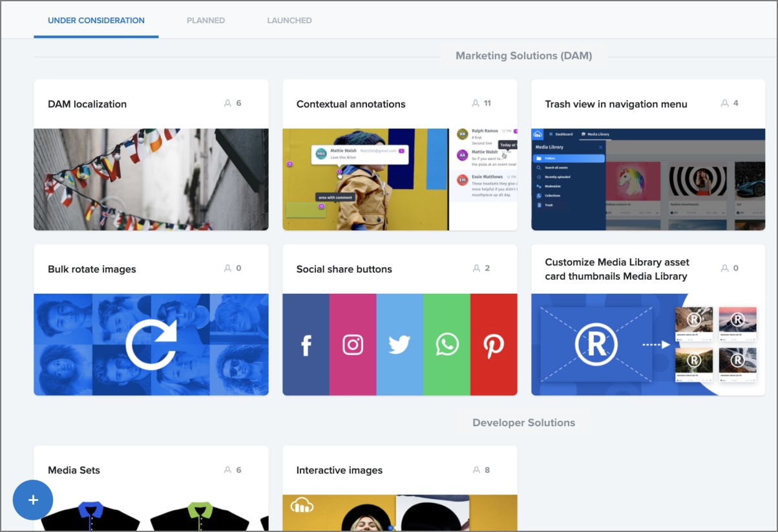Click the Marketing Solutions (DAM) section heading

coord(524,56)
